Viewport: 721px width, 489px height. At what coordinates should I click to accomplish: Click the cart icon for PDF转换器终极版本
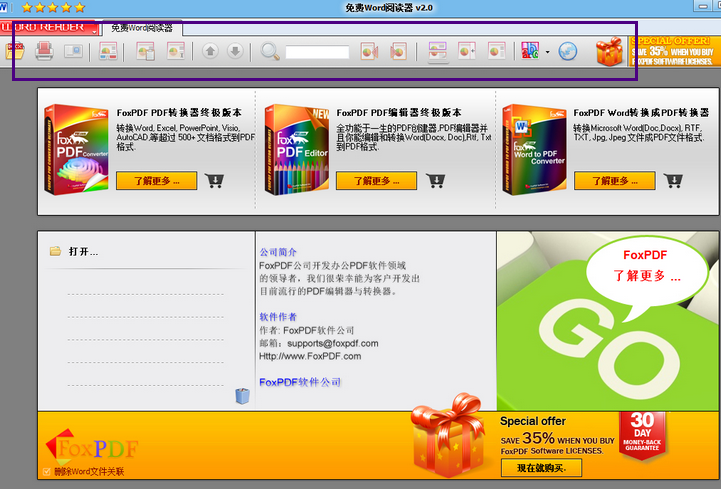(x=214, y=181)
